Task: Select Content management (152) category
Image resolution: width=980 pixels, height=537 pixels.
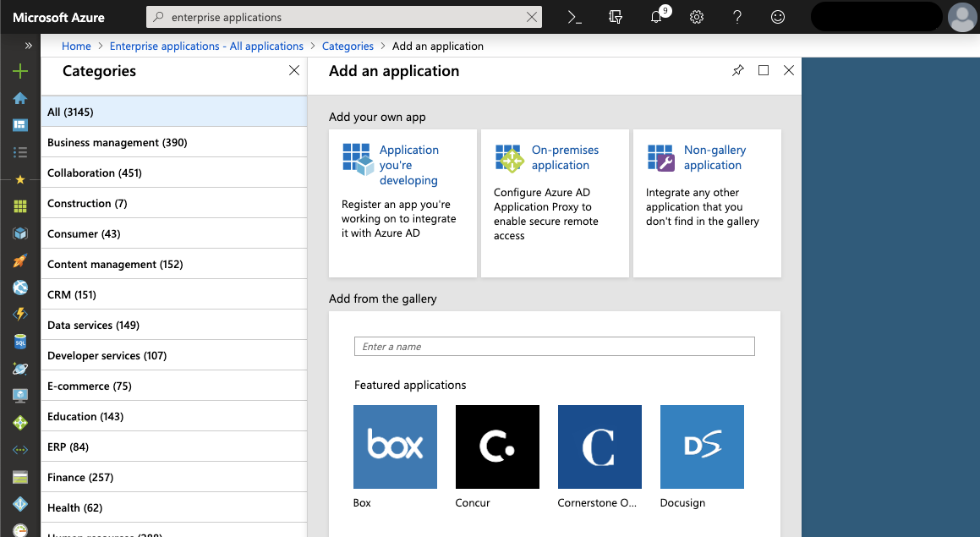Action: pyautogui.click(x=173, y=264)
